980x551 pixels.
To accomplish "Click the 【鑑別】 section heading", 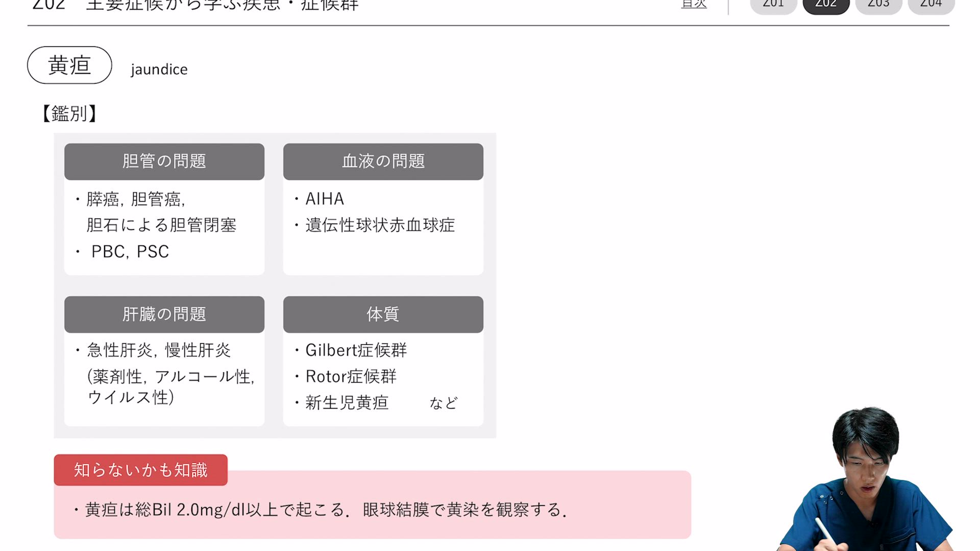I will [69, 113].
